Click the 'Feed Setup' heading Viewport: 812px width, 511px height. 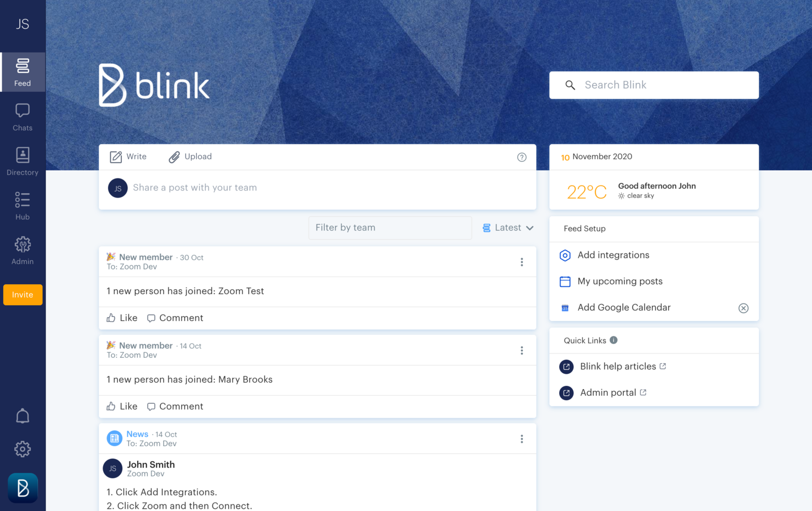[584, 229]
